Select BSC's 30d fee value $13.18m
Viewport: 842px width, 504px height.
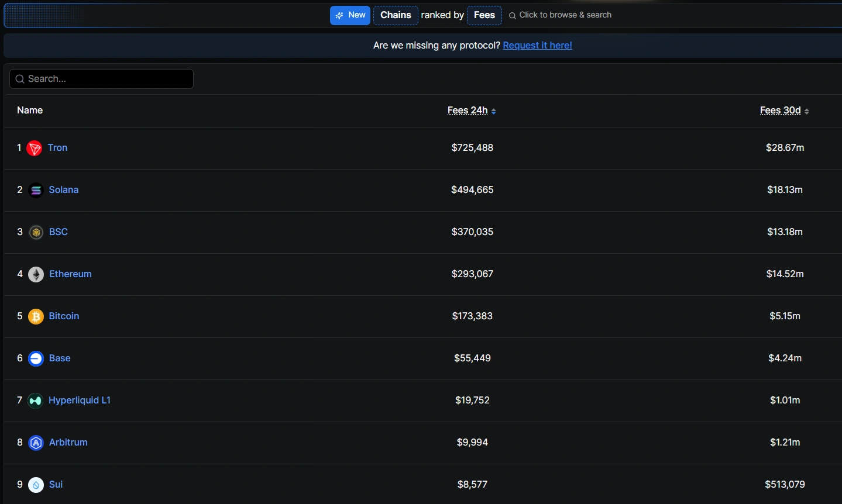(x=785, y=232)
